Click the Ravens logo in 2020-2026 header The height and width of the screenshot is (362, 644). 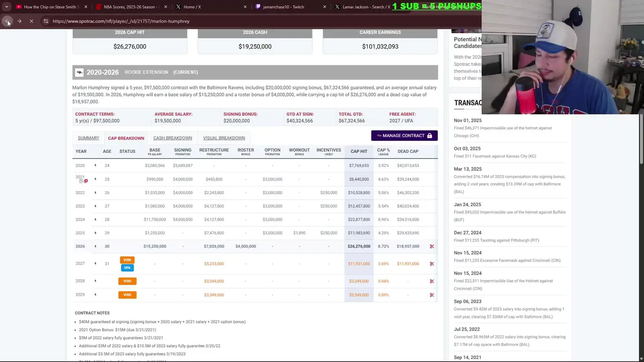pyautogui.click(x=79, y=72)
